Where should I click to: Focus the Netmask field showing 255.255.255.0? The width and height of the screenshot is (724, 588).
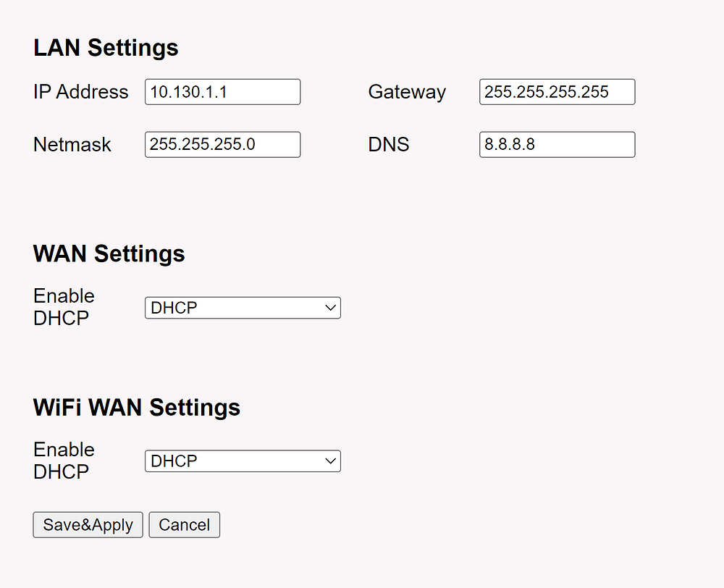click(222, 145)
